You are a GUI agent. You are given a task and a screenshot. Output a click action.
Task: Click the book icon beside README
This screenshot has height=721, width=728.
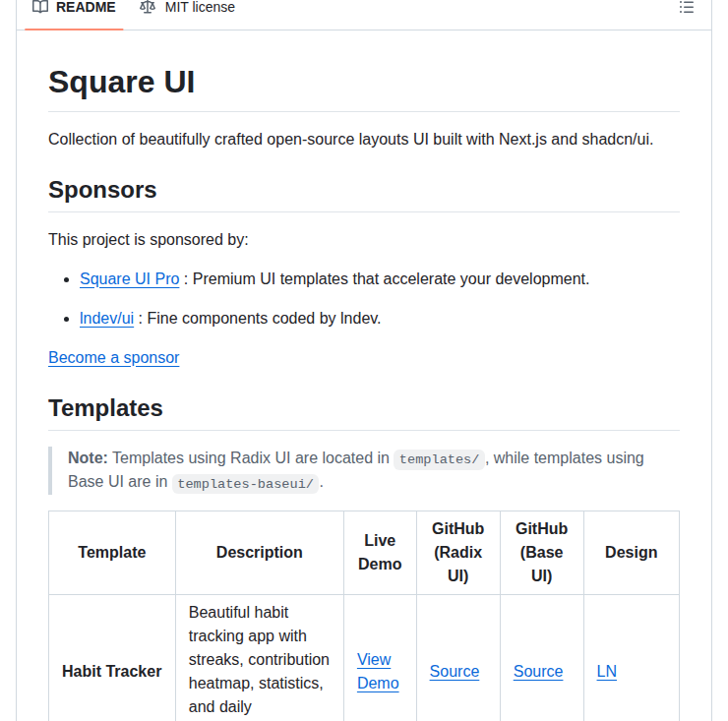point(40,7)
